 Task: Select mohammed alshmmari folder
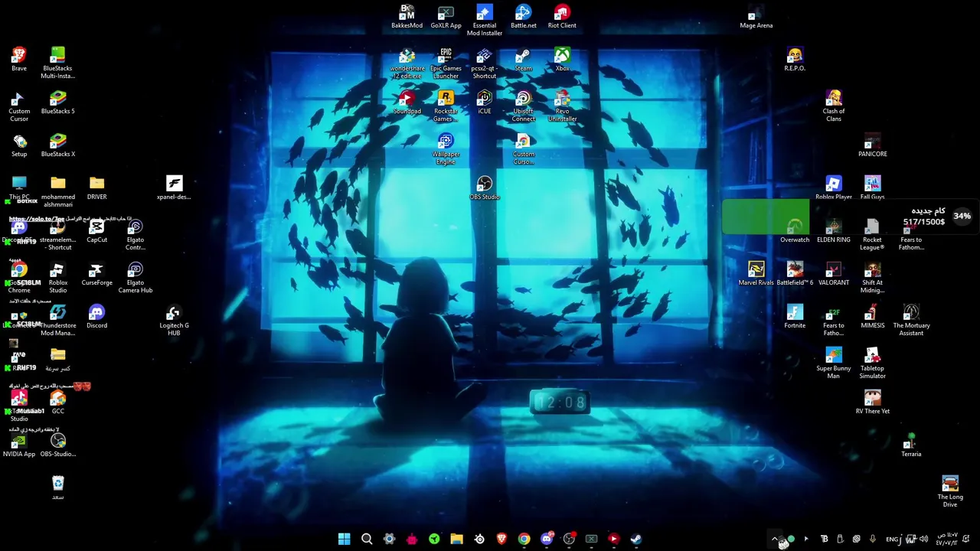[58, 192]
